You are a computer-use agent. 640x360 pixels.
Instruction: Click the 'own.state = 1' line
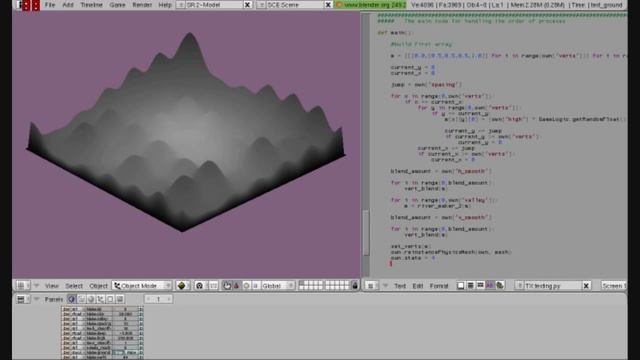[x=413, y=258]
